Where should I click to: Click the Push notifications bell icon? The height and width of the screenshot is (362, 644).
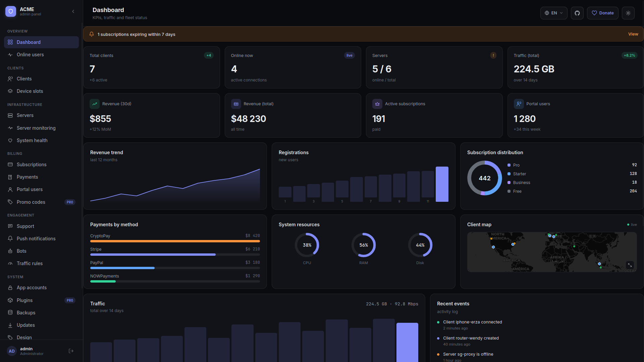click(x=10, y=239)
